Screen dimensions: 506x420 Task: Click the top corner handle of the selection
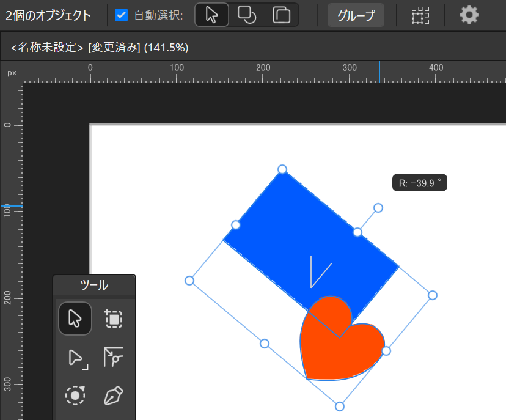tap(282, 169)
